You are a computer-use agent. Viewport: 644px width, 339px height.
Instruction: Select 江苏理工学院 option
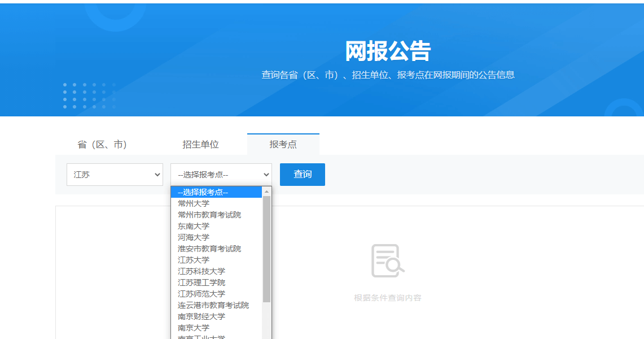[201, 282]
